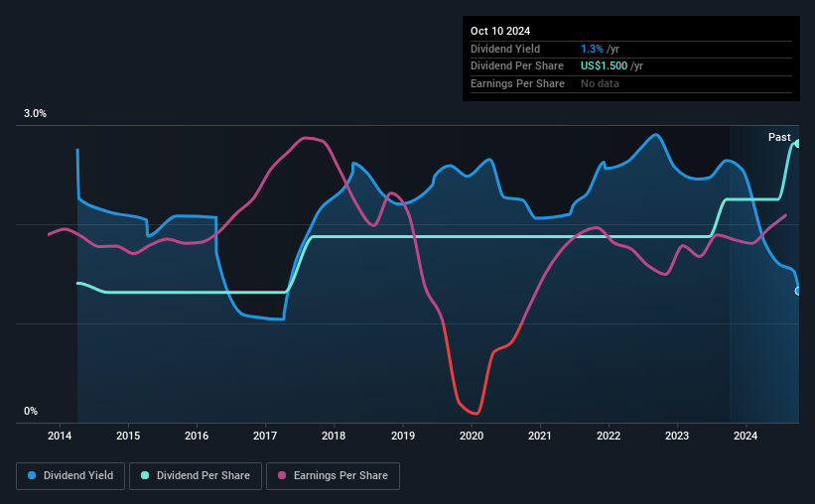Click the 1.3% dividend yield value
Image resolution: width=815 pixels, height=504 pixels.
tap(592, 49)
